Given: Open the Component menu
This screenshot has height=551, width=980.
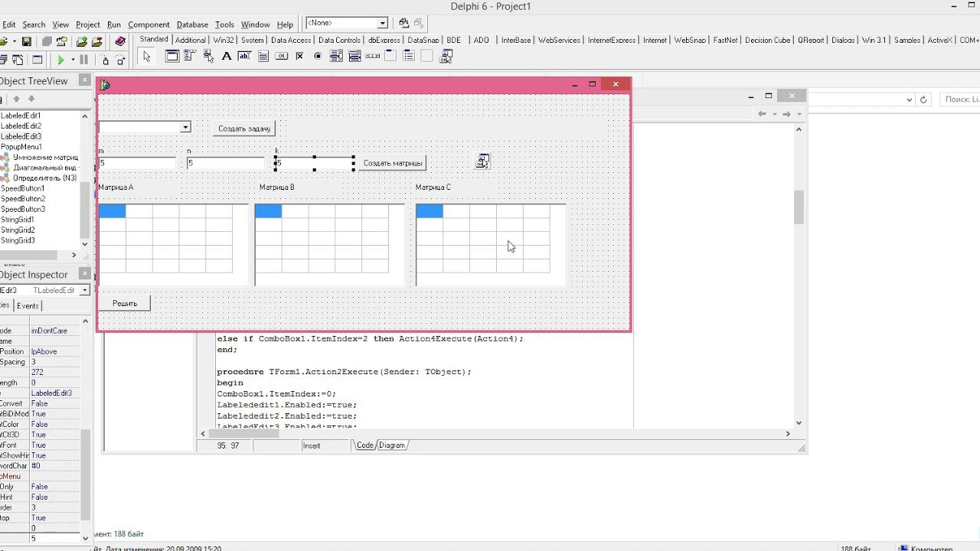Looking at the screenshot, I should coord(149,24).
